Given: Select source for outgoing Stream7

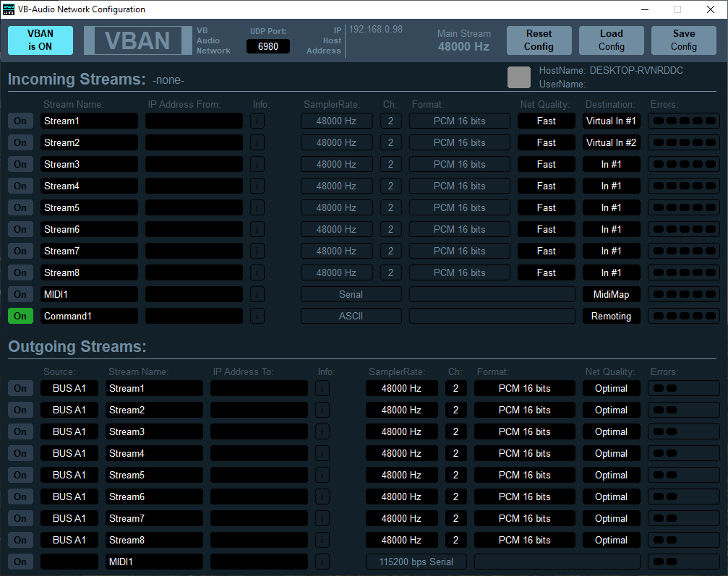Looking at the screenshot, I should (69, 518).
